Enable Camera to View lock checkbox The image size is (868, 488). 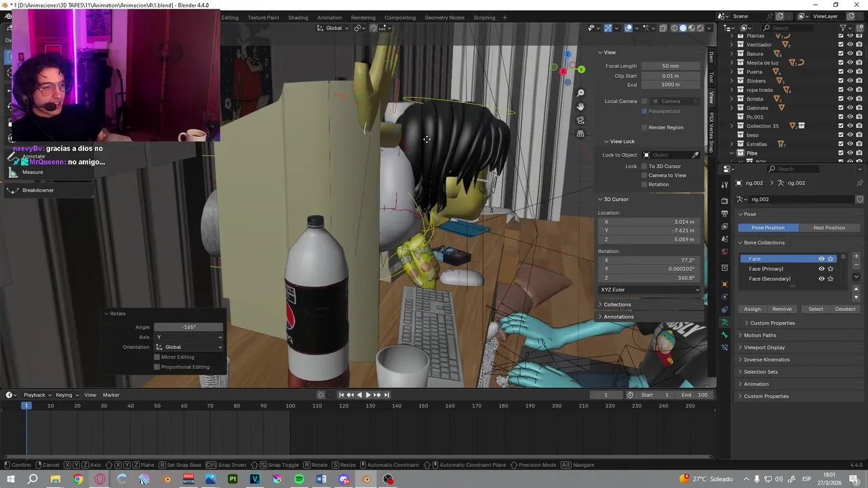coord(644,176)
